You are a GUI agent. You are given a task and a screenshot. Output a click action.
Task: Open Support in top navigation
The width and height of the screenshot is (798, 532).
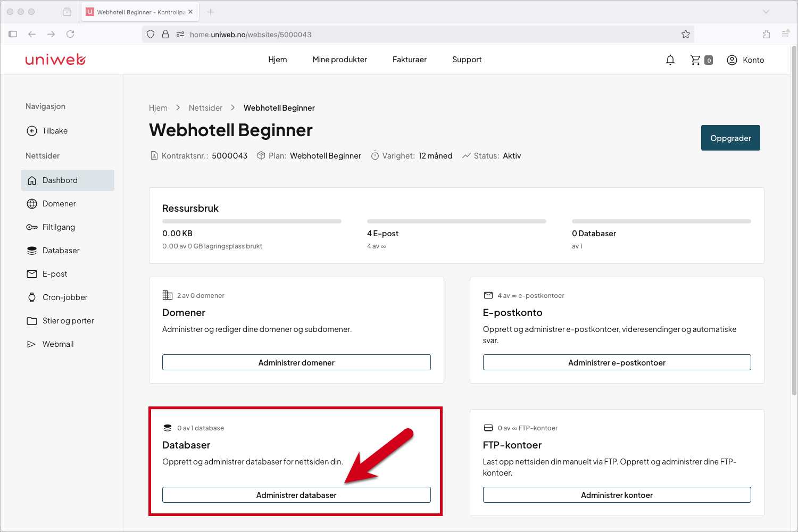pos(467,60)
